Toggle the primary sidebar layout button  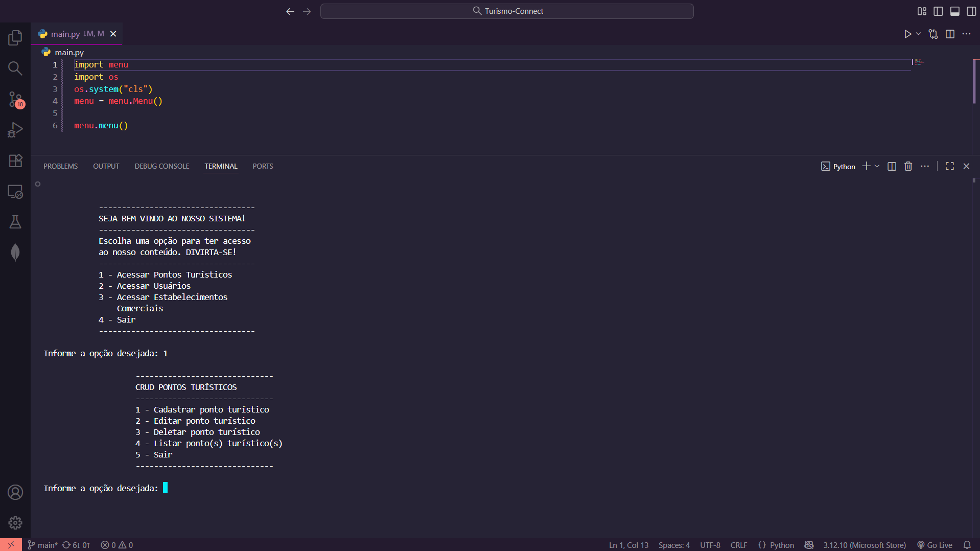click(x=938, y=11)
